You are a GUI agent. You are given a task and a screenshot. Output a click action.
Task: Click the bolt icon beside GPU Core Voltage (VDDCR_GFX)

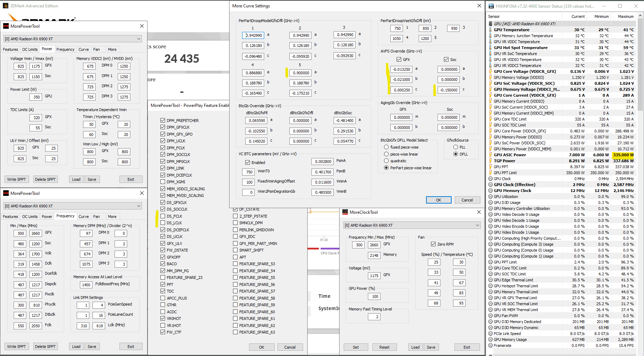pos(491,71)
